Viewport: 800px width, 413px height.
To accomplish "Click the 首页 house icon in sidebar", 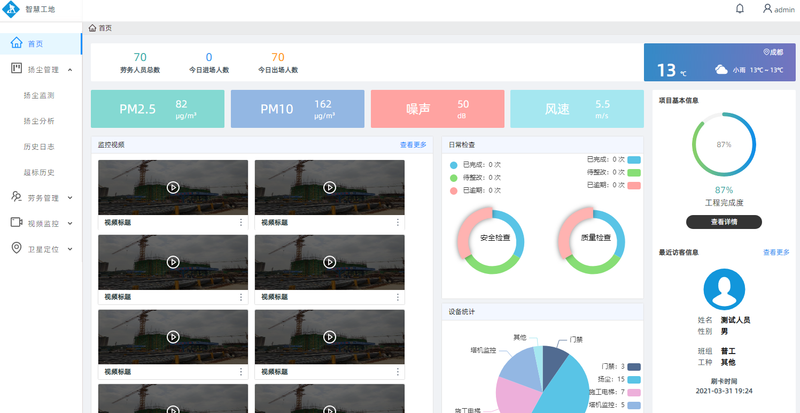I will pyautogui.click(x=17, y=43).
